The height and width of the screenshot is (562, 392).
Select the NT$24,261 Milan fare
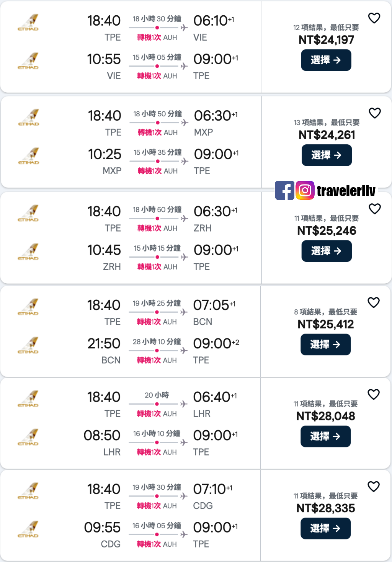pyautogui.click(x=327, y=155)
